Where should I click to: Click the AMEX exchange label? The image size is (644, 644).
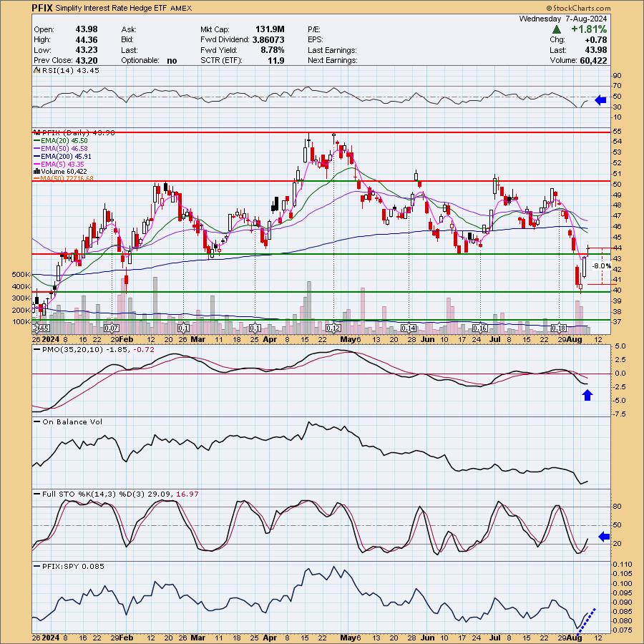[181, 8]
